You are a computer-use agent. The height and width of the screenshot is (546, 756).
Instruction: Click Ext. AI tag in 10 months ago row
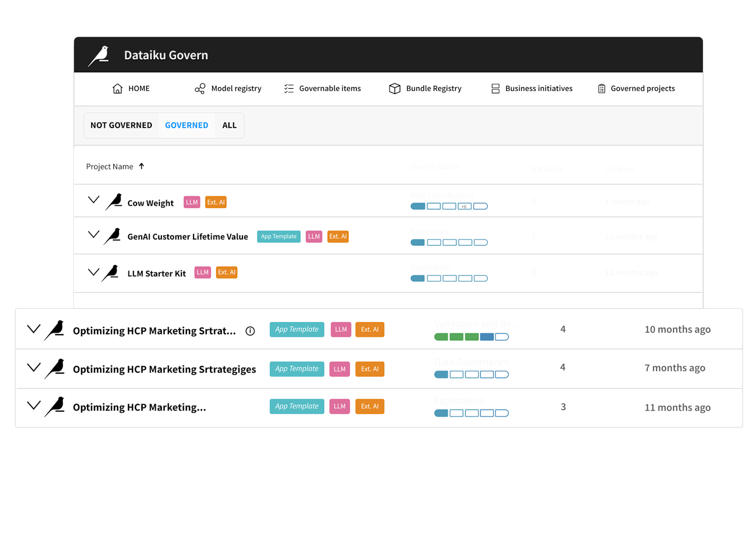point(370,329)
